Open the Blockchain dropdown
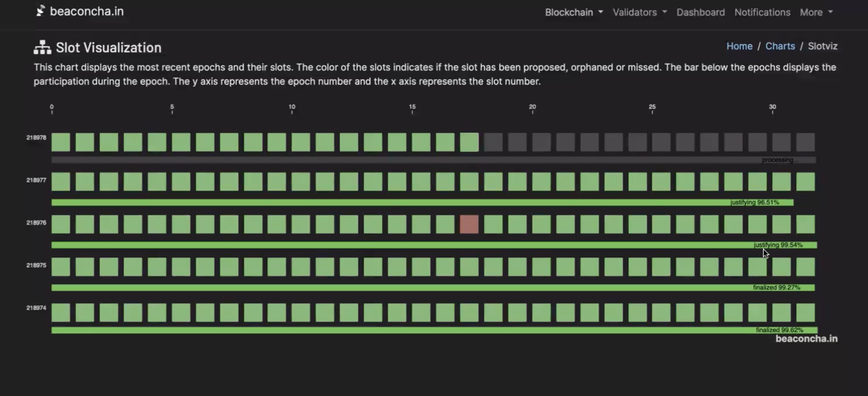This screenshot has width=868, height=396. pos(573,12)
